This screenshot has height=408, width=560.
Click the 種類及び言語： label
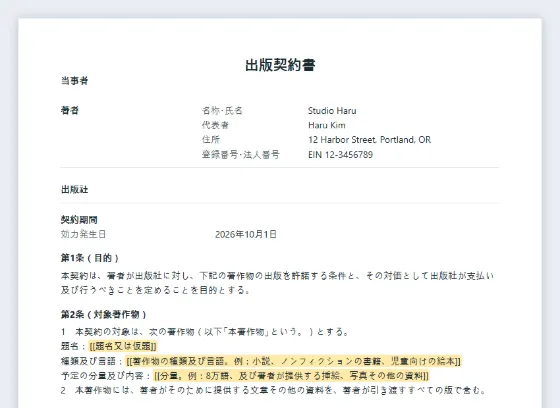point(92,361)
